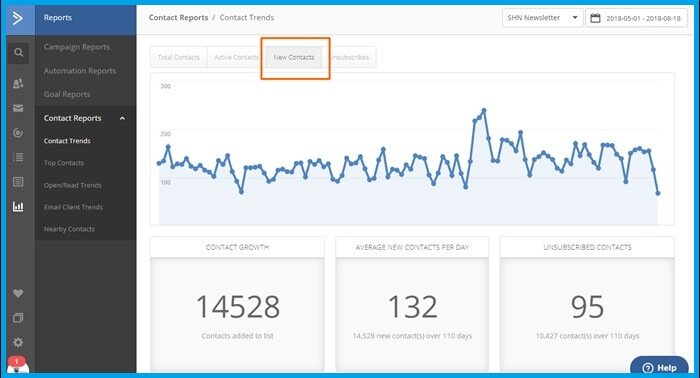Click the CONTACT GROWTH card header
The image size is (700, 378).
[x=238, y=247]
